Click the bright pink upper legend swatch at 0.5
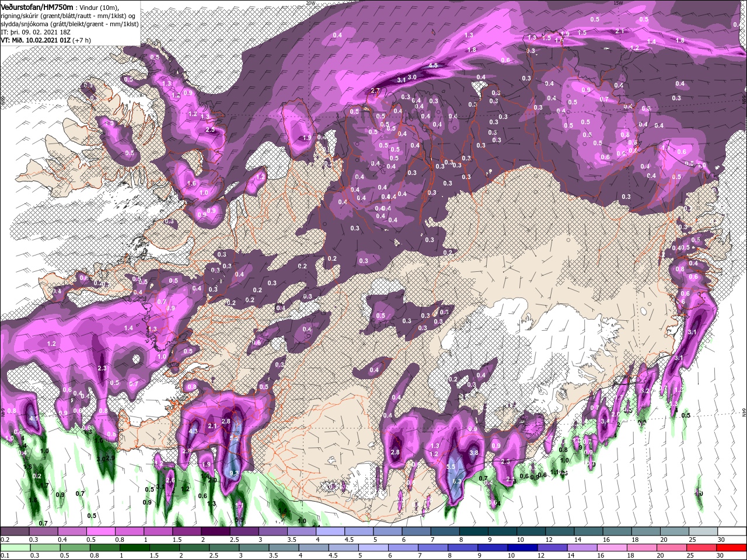 click(101, 531)
